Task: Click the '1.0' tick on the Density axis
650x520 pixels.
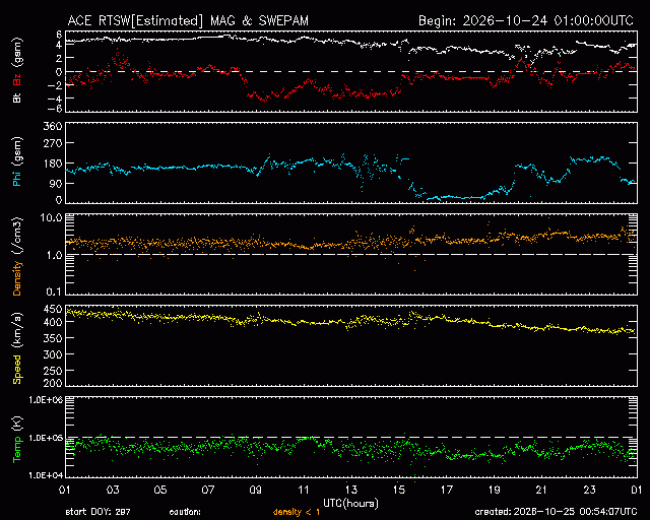Action: pos(54,255)
